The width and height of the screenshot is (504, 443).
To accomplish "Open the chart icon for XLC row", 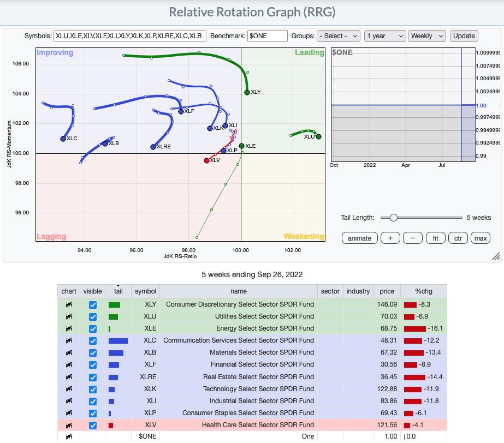I will tap(69, 340).
